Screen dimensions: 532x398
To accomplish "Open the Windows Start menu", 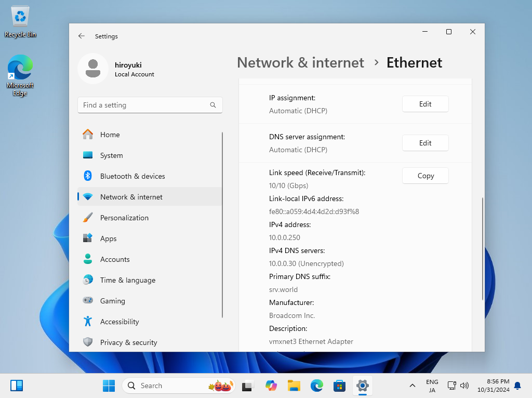I will point(109,386).
